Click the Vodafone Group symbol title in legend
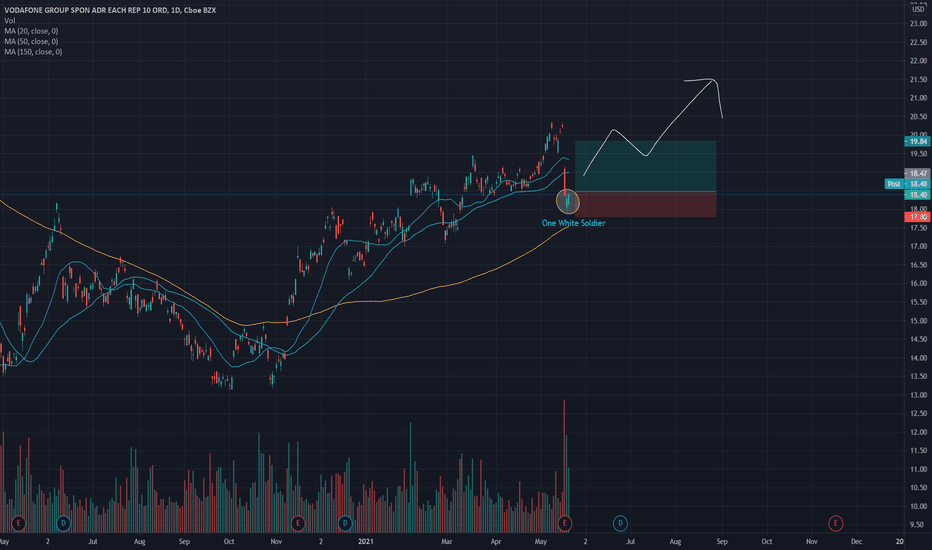The image size is (932, 550). coord(110,10)
